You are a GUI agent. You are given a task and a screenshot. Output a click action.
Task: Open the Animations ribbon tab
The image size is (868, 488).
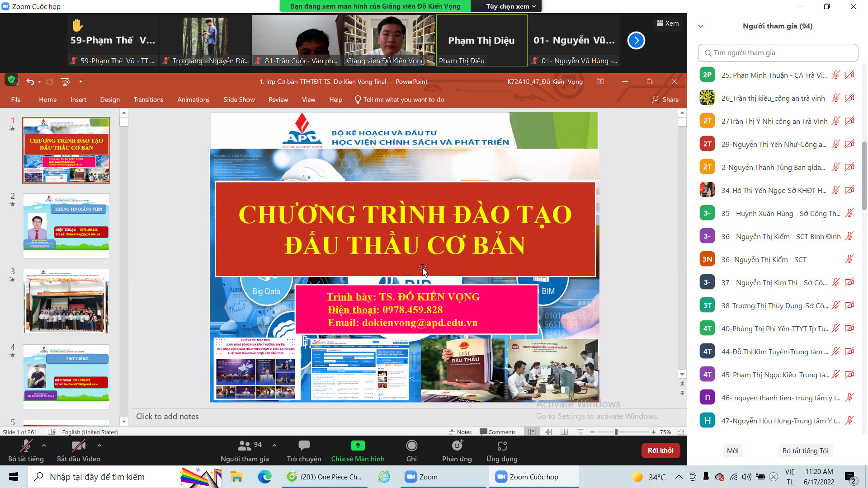(193, 99)
